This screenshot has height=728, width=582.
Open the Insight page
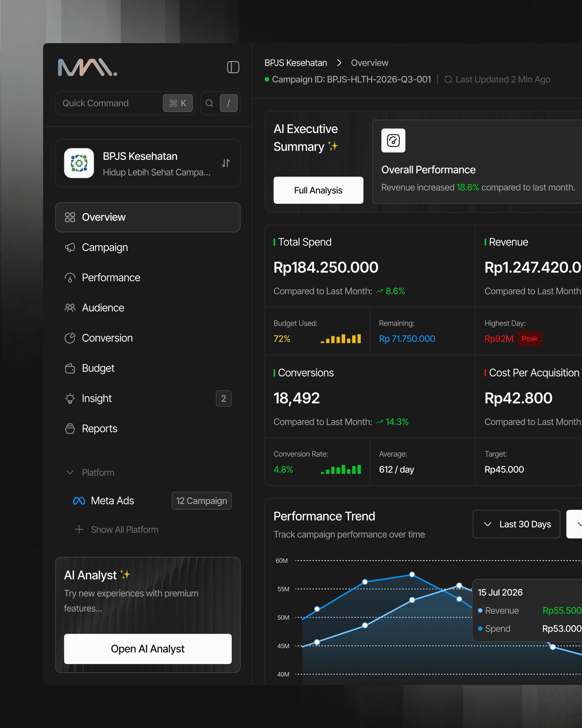click(x=148, y=398)
